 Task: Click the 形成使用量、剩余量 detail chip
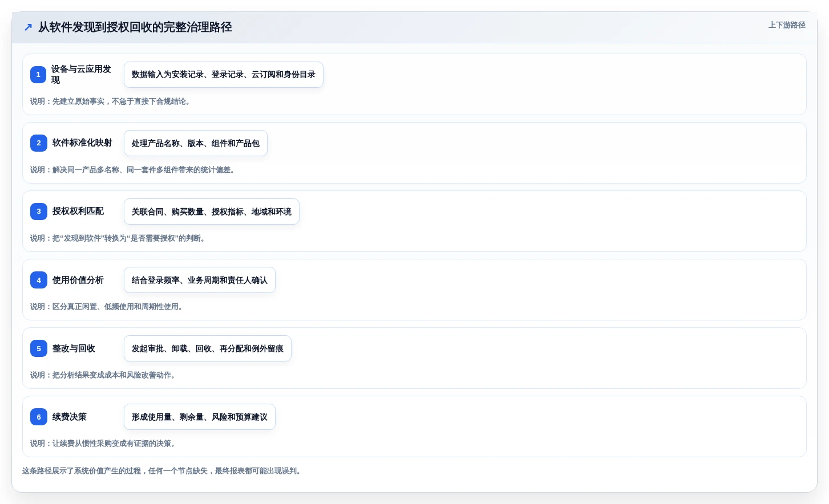pos(200,417)
